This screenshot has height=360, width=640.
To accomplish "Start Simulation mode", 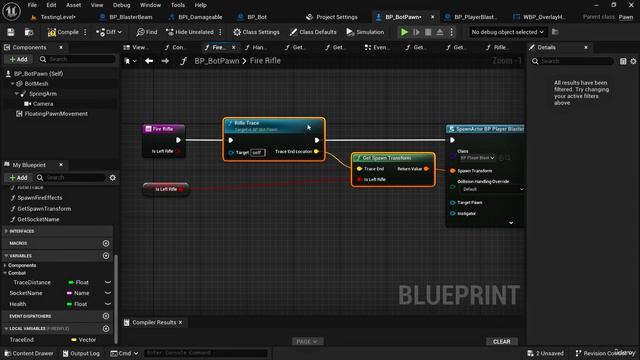I will point(365,32).
